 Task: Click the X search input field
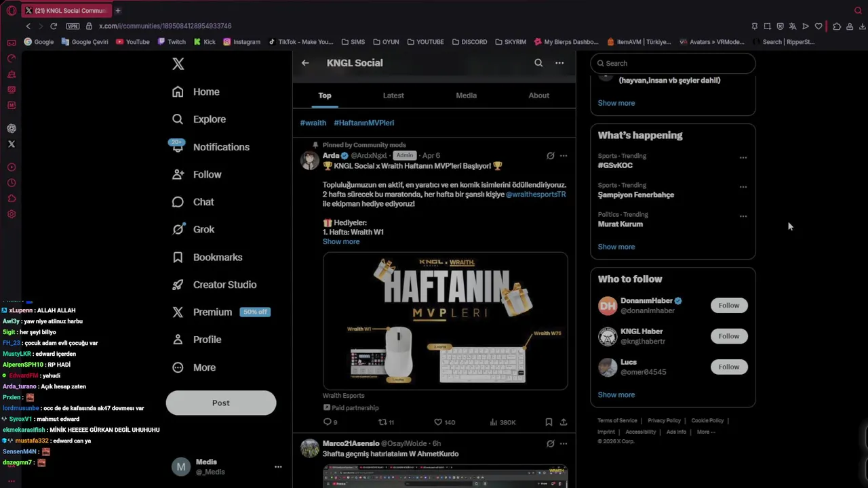[x=673, y=63]
